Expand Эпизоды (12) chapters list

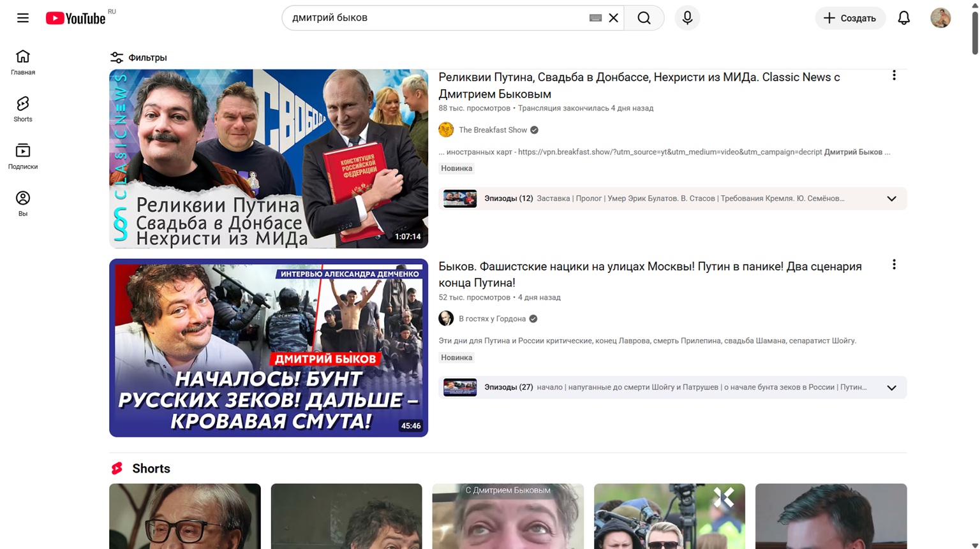[891, 199]
